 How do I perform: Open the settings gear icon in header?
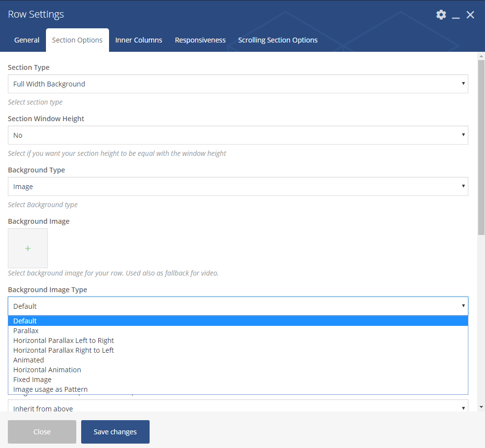point(441,15)
